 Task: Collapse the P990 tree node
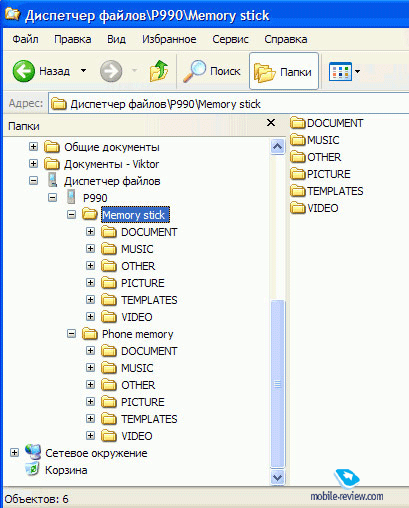[x=52, y=197]
